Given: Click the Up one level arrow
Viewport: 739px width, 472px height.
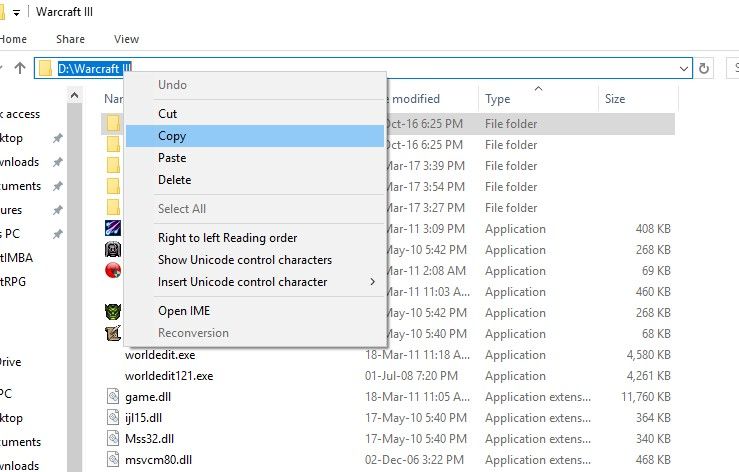Looking at the screenshot, I should click(20, 68).
